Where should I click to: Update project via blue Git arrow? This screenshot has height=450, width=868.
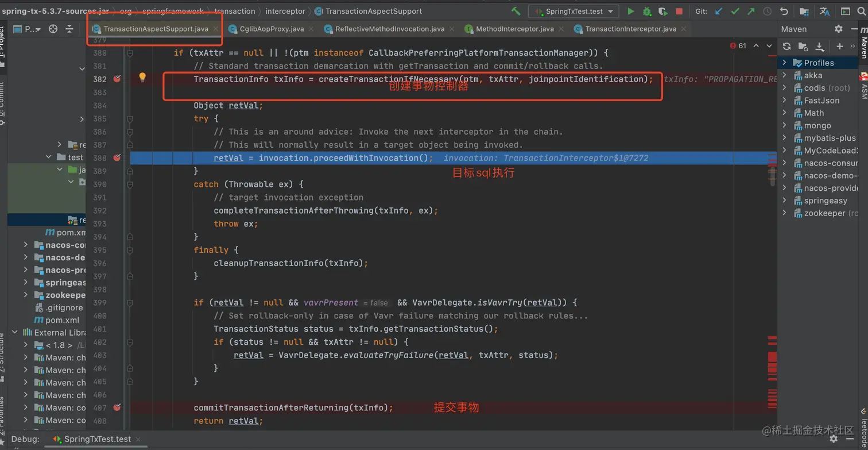pos(719,11)
